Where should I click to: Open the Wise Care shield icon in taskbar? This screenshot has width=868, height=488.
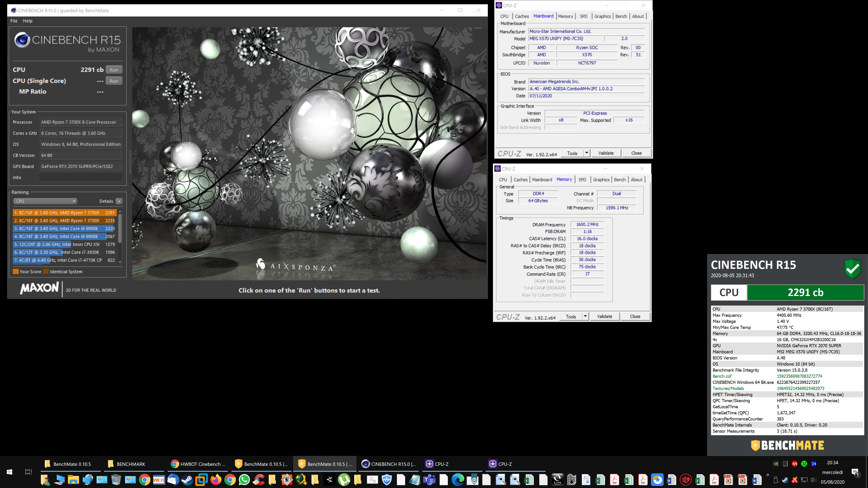tap(387, 480)
